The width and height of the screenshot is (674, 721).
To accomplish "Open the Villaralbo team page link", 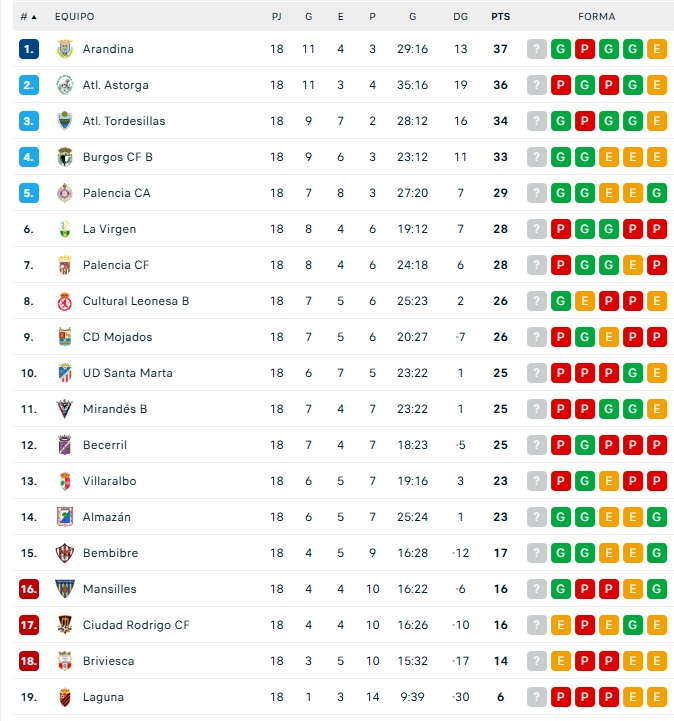I will (109, 481).
